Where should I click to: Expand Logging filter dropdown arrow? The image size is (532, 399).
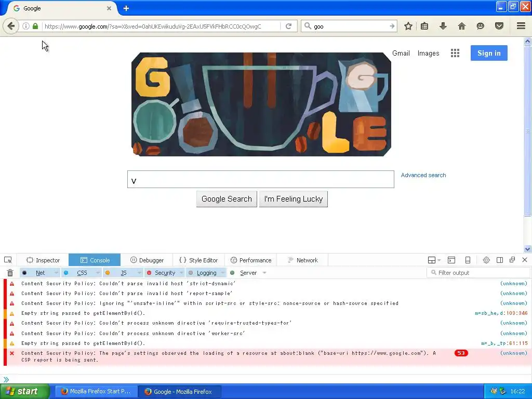tap(222, 273)
